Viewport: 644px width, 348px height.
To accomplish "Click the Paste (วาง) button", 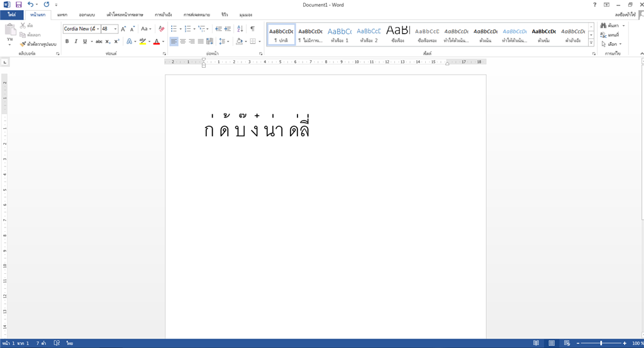I will point(10,35).
